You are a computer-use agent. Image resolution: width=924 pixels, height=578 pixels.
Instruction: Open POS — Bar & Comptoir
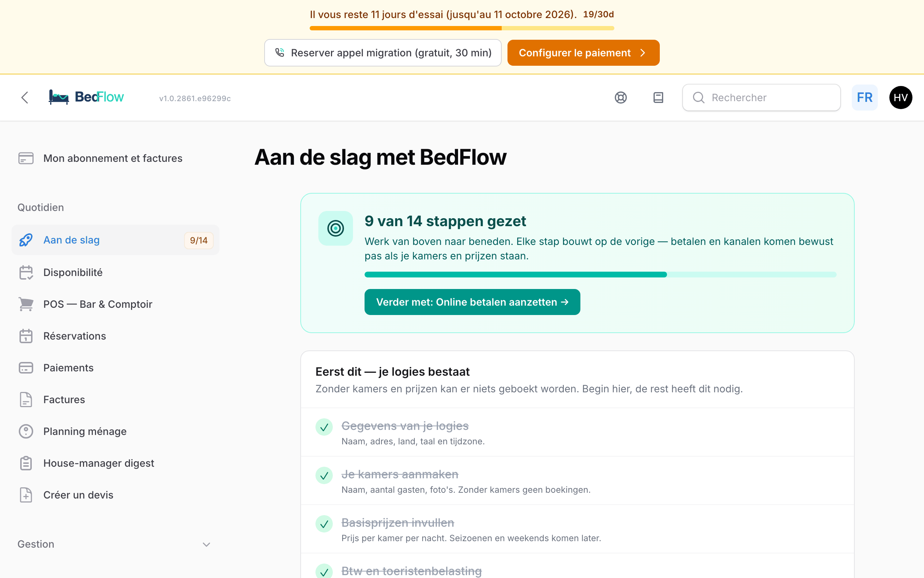(x=115, y=304)
